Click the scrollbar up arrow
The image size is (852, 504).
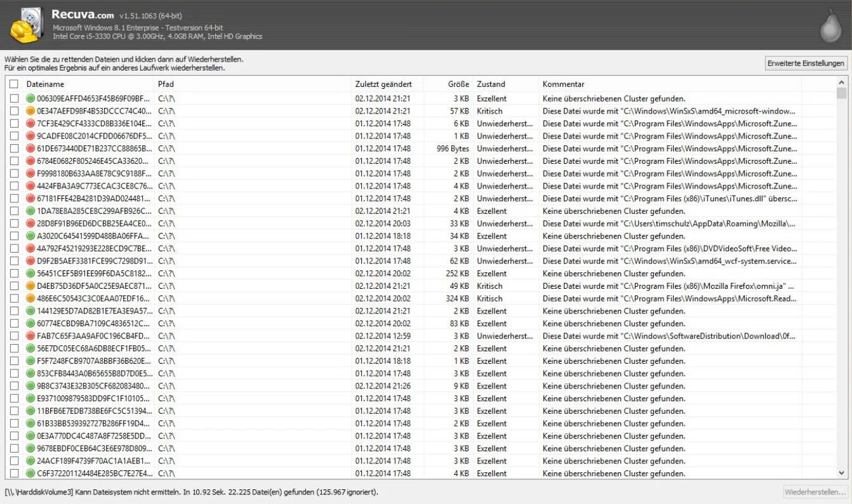coord(842,83)
